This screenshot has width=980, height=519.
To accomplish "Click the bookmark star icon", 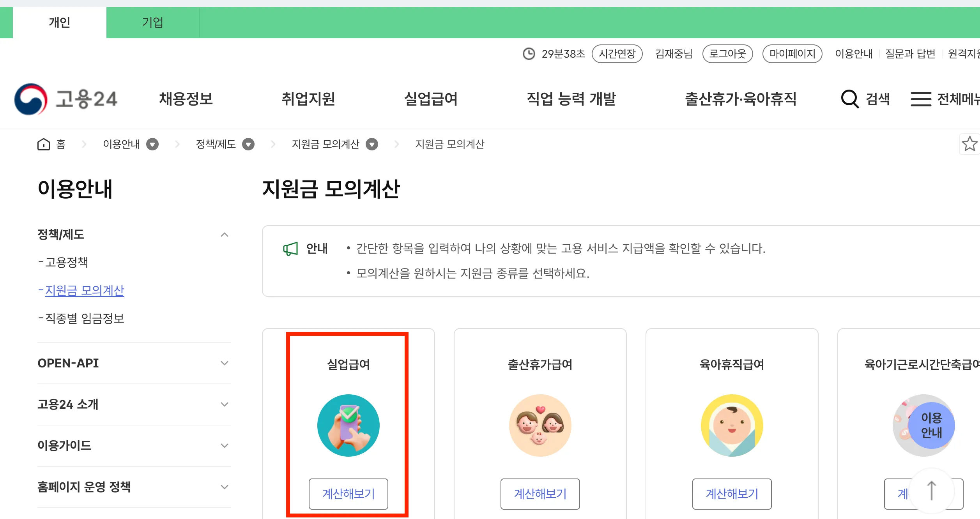I will (x=969, y=144).
